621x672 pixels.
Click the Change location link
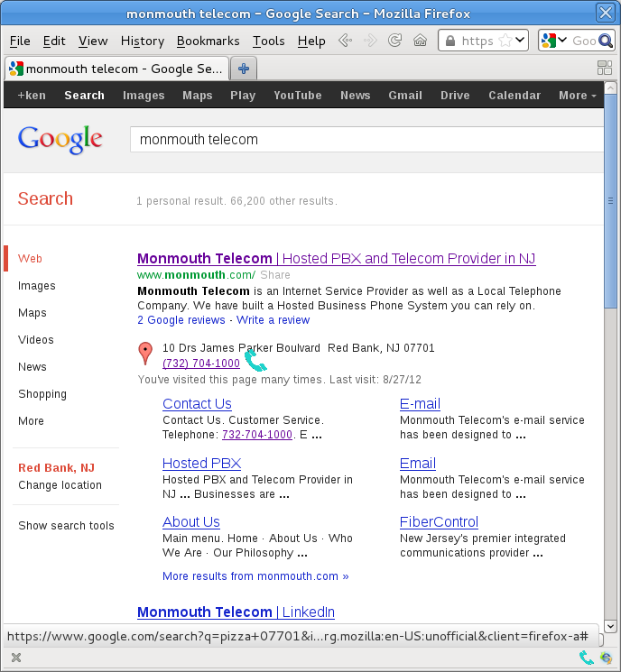[60, 485]
